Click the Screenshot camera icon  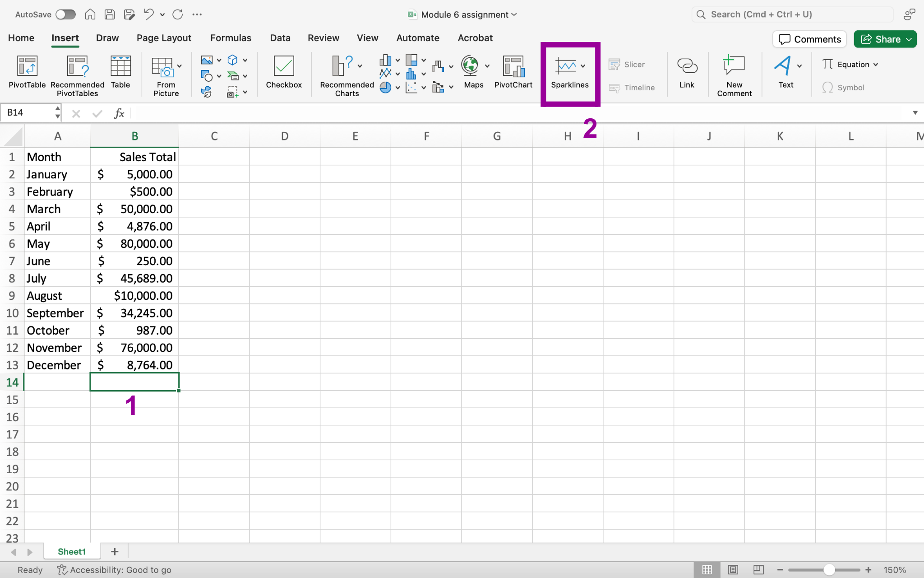click(x=232, y=92)
